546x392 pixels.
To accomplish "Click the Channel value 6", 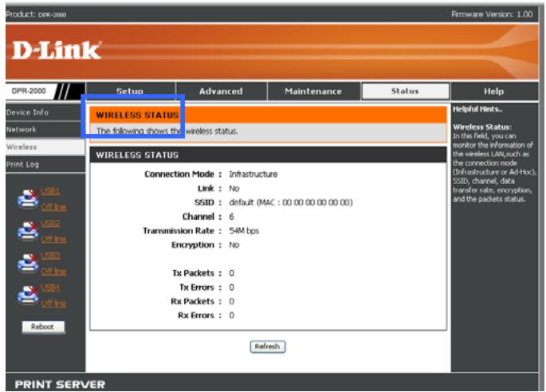I will pyautogui.click(x=232, y=217).
